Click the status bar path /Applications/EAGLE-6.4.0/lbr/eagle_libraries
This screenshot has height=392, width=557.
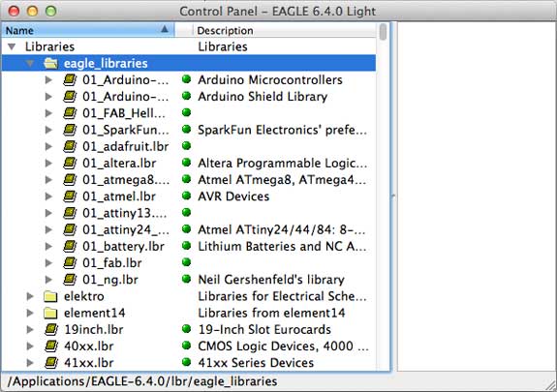tap(142, 381)
